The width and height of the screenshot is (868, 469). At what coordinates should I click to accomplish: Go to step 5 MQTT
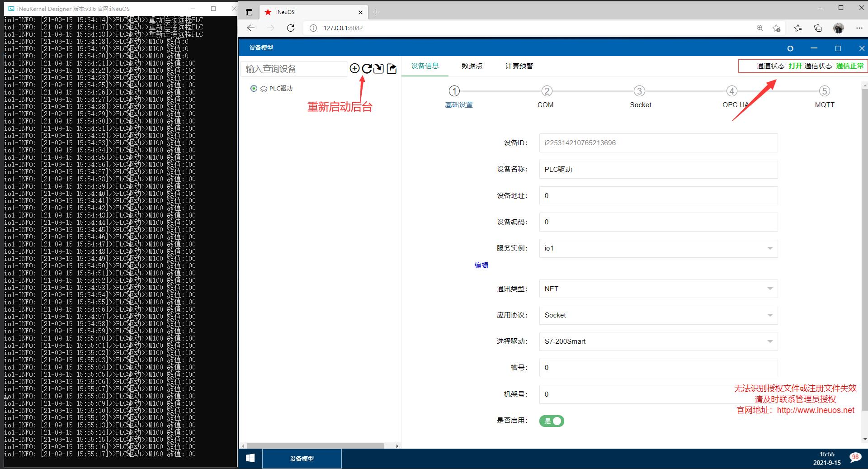825,91
